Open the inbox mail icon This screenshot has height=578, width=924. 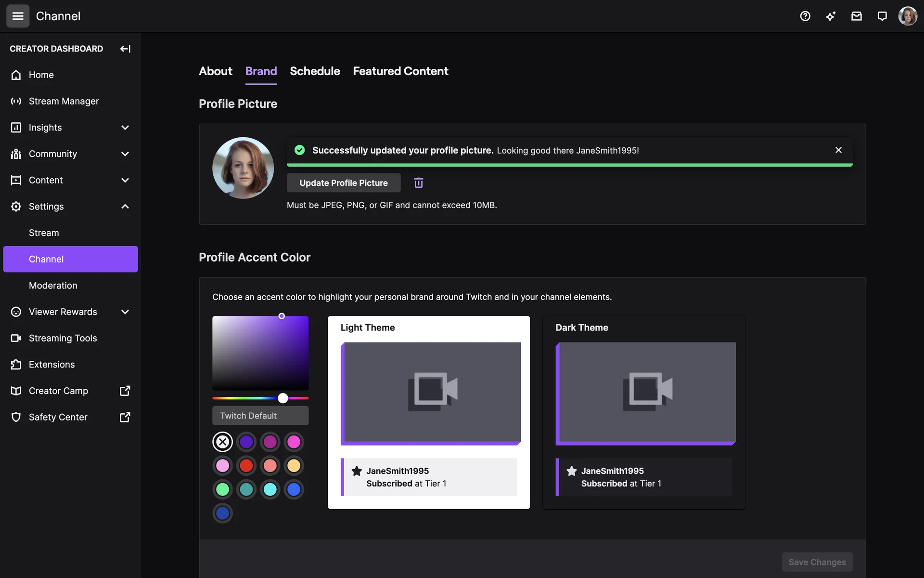[856, 16]
